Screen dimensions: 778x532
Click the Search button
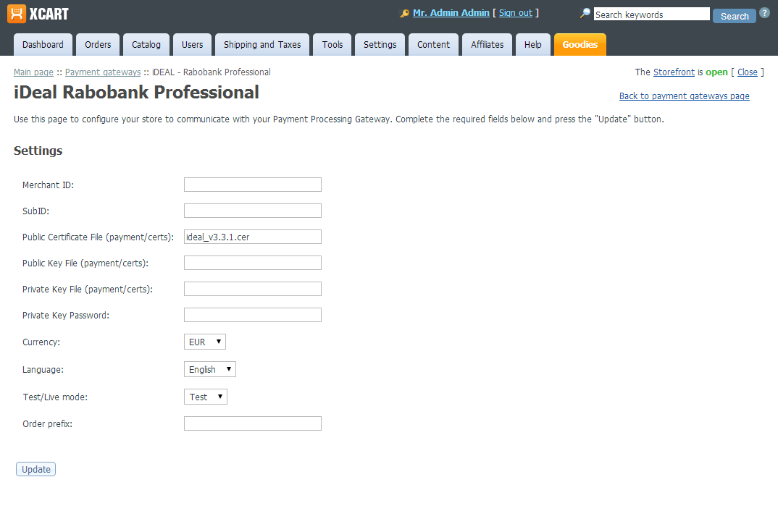point(735,16)
